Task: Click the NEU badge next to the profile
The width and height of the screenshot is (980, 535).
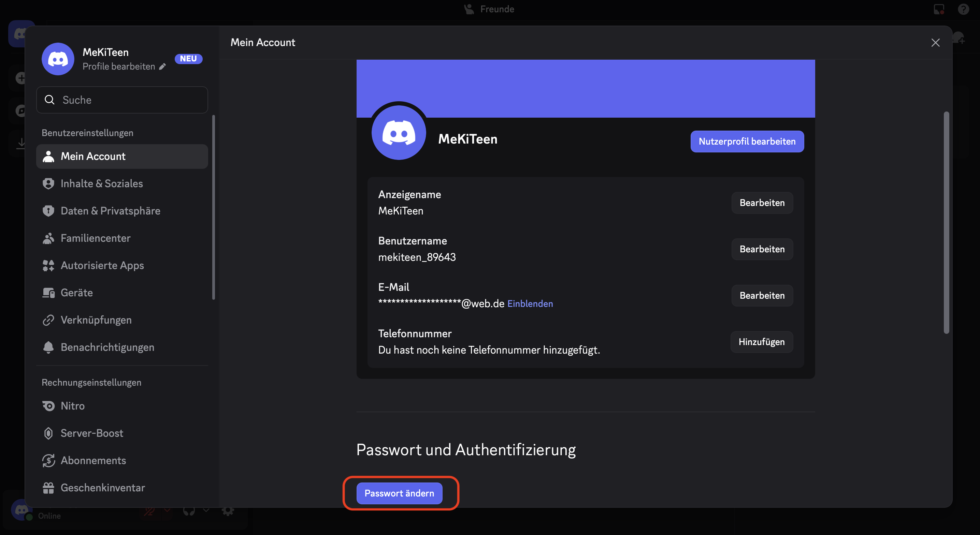Action: [x=188, y=59]
